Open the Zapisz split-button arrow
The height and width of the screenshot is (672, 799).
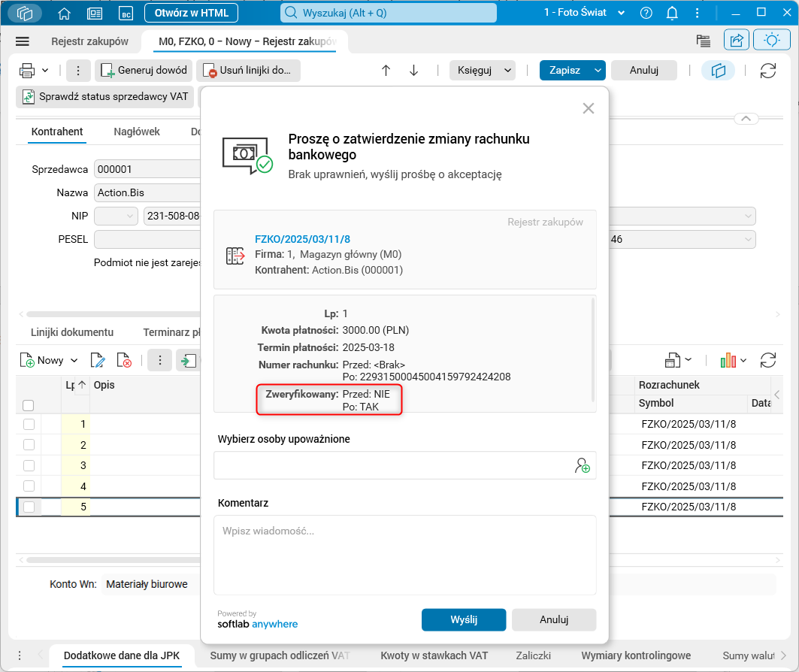click(x=598, y=71)
